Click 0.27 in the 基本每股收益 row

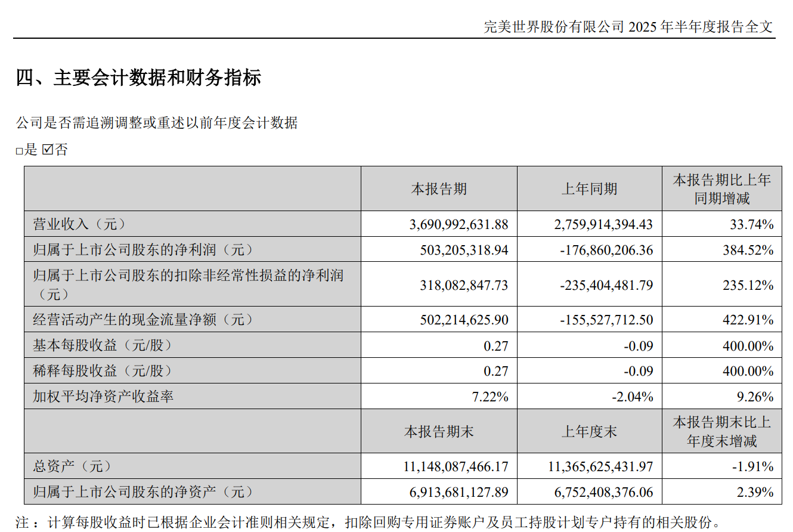coord(497,345)
